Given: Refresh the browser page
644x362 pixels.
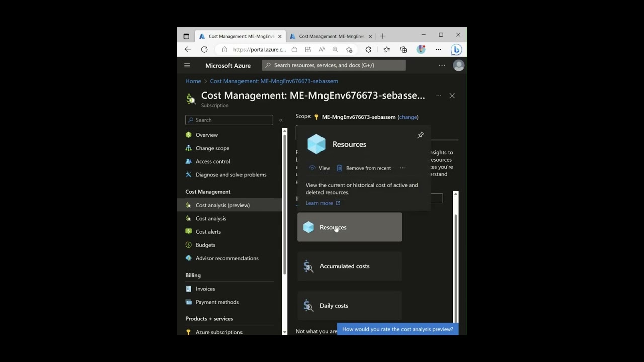Looking at the screenshot, I should [204, 49].
